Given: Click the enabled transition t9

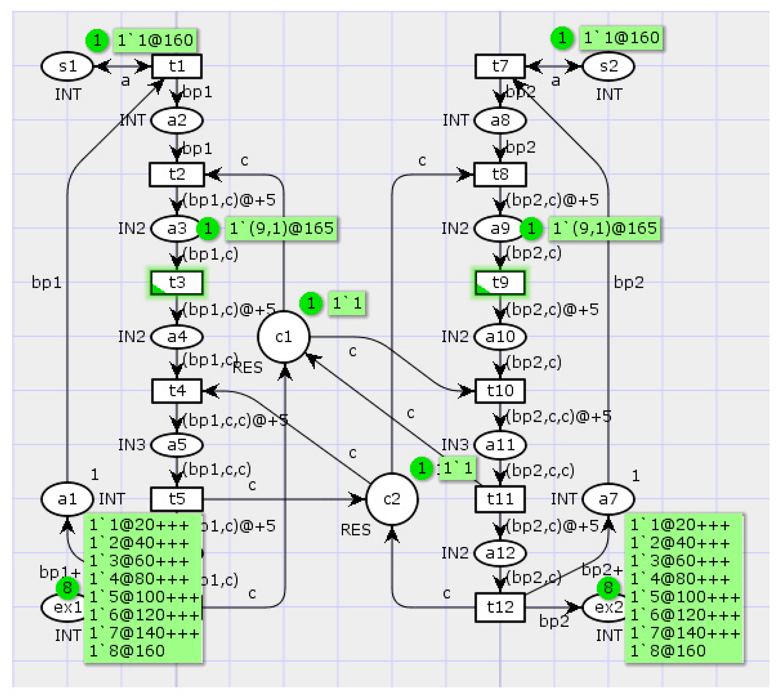Looking at the screenshot, I should pos(500,283).
